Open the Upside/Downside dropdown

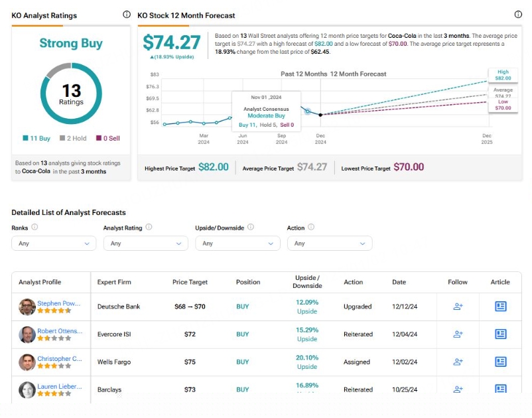238,244
